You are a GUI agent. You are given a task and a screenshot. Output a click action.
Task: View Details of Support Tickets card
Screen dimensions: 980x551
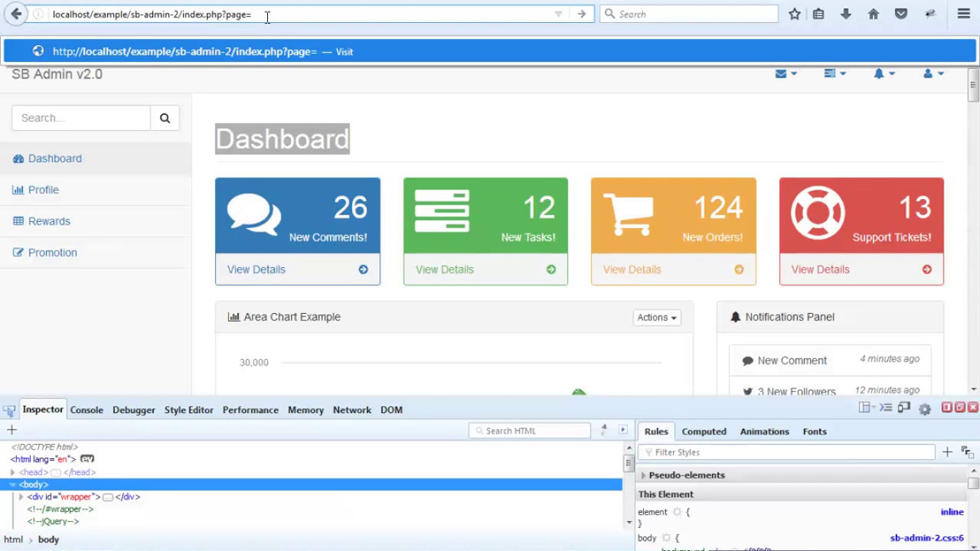pos(861,269)
